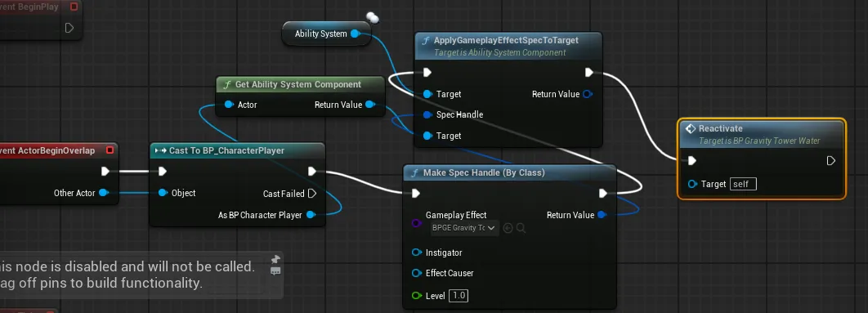Select the Get Ability System Component node title
Screen dimensions: 868x313
click(x=298, y=84)
